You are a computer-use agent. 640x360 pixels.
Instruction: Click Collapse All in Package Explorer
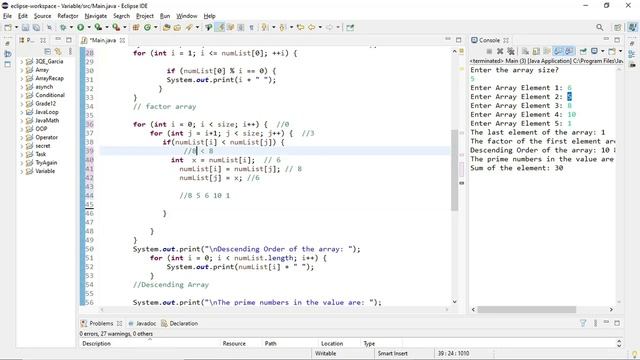47,51
